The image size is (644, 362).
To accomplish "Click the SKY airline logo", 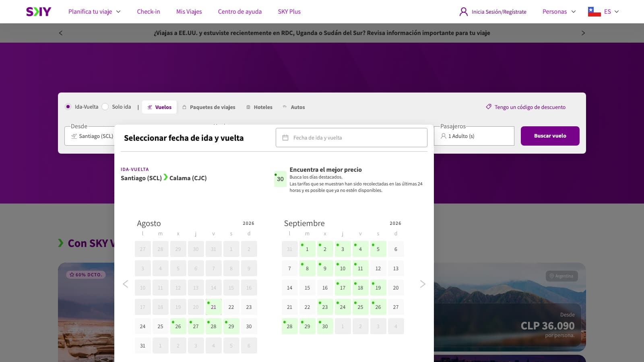I will pyautogui.click(x=39, y=12).
